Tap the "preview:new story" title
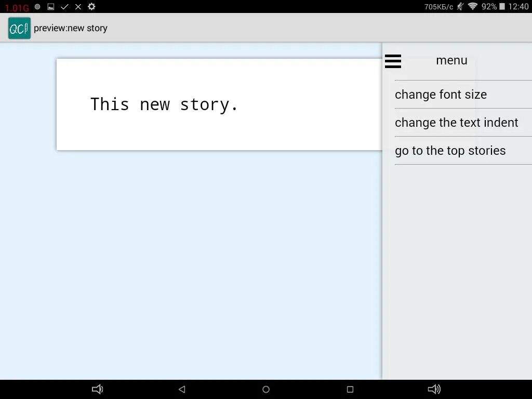Image resolution: width=532 pixels, height=399 pixels. 71,28
